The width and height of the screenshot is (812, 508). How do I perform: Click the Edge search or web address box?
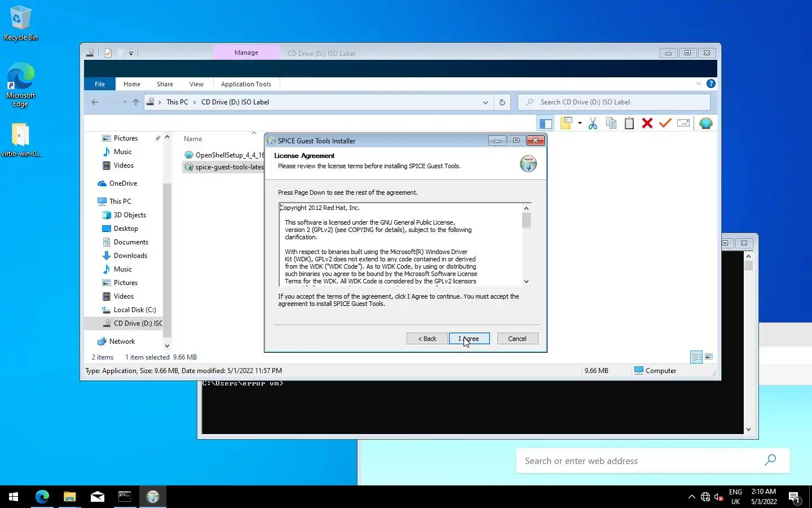click(652, 461)
